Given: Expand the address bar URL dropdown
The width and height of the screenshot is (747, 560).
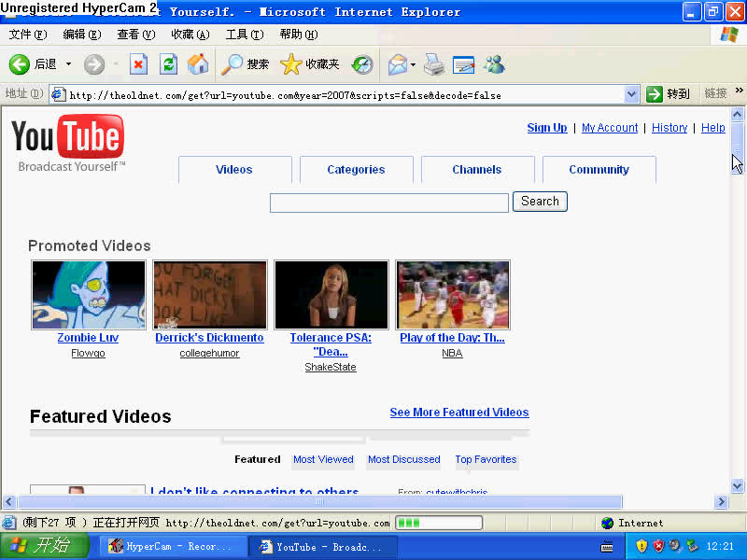Looking at the screenshot, I should [631, 94].
